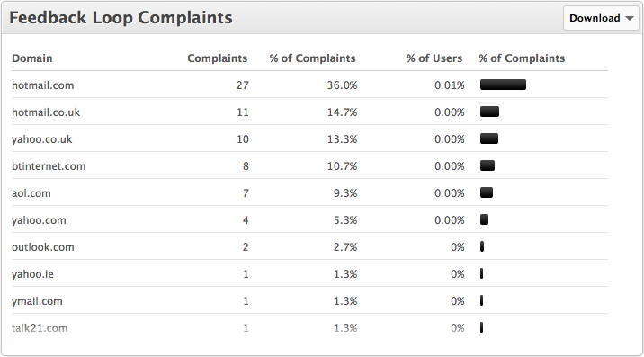
Task: Click the ymail.com domain entry
Action: pyautogui.click(x=37, y=301)
